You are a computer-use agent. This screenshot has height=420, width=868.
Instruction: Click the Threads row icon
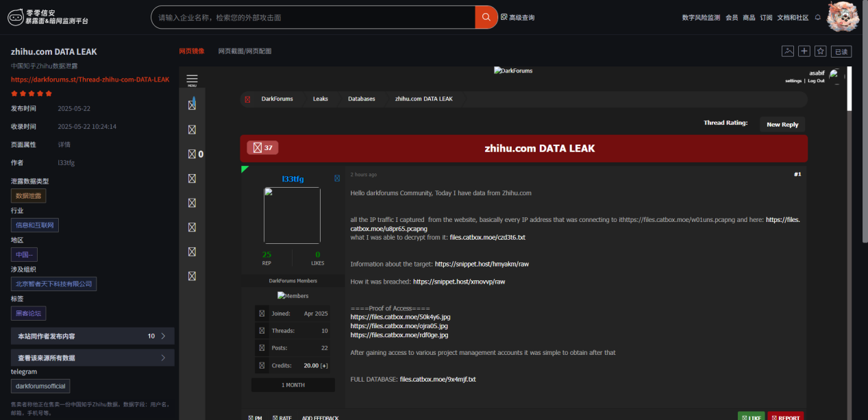(x=262, y=331)
